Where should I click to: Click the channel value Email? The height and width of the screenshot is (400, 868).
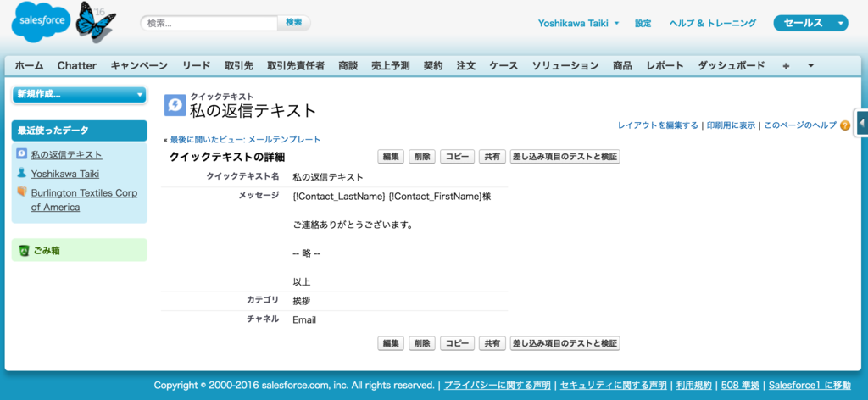pyautogui.click(x=304, y=319)
